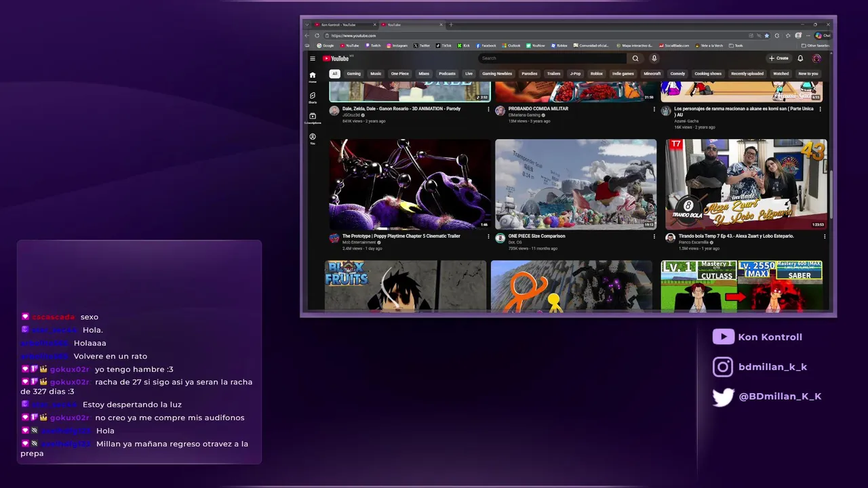
Task: Open the Facebook bookmark
Action: (486, 45)
